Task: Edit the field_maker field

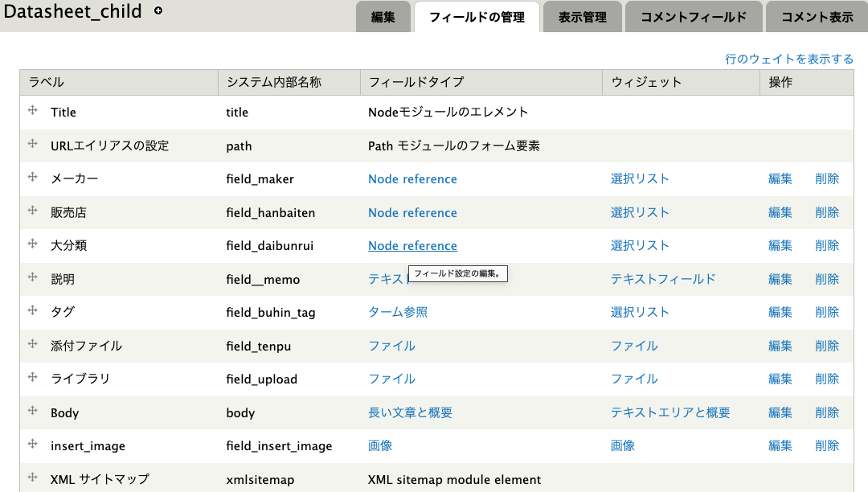Action: (x=780, y=179)
